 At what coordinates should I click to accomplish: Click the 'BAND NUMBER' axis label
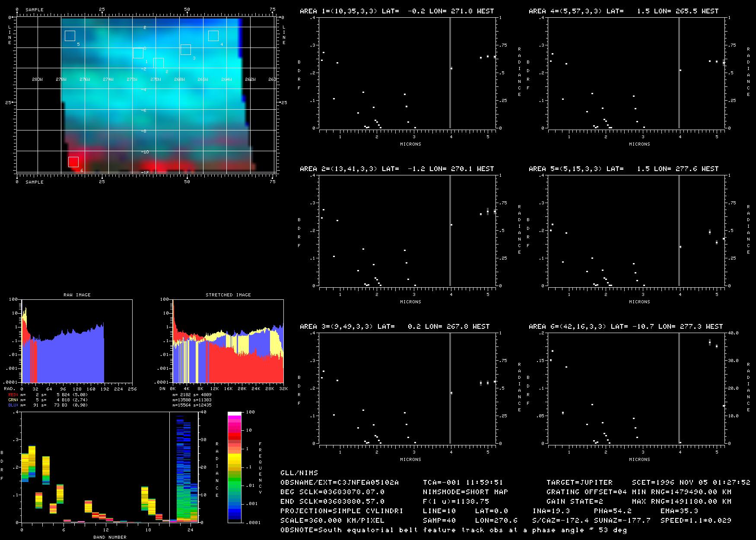tap(110, 537)
